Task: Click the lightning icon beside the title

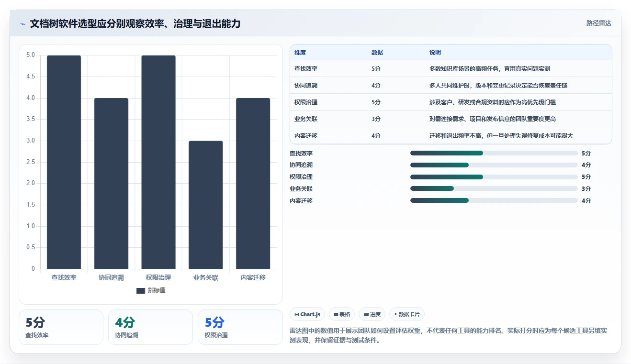Action: pyautogui.click(x=23, y=23)
